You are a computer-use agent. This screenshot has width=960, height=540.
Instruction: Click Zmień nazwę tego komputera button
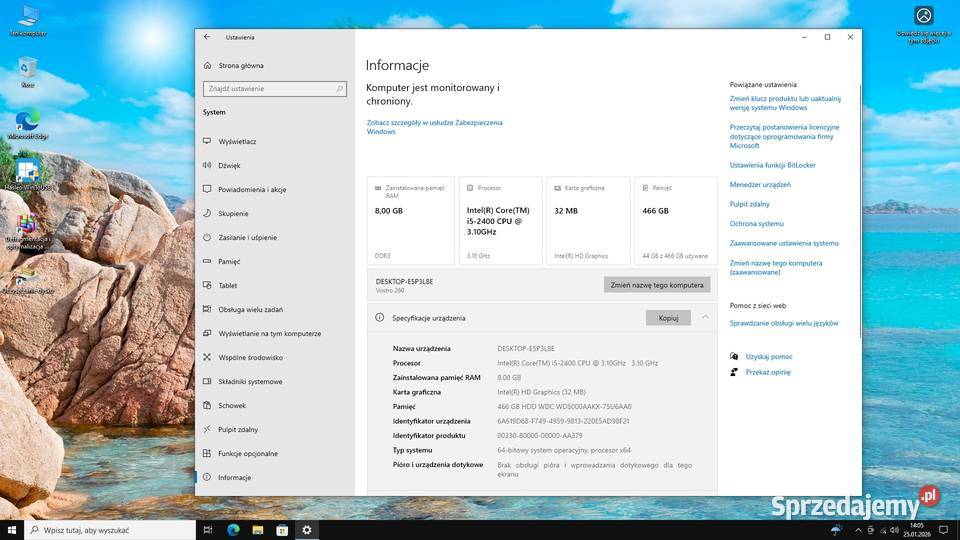pos(656,285)
